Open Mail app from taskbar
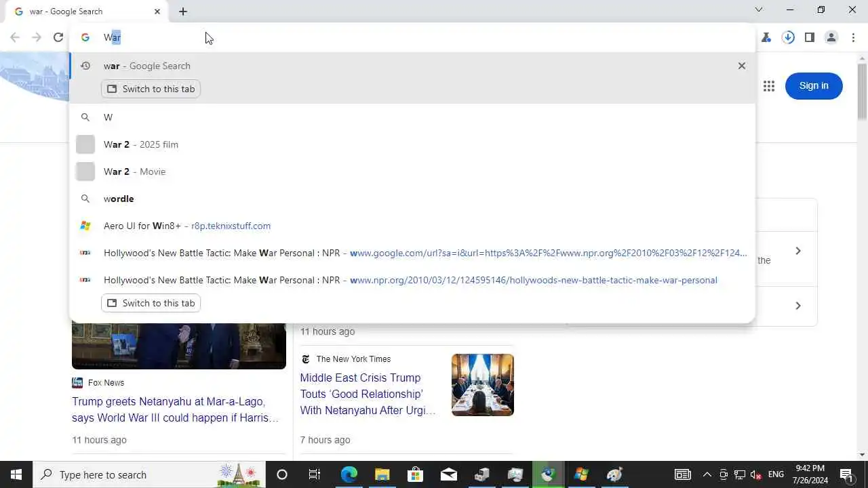 pyautogui.click(x=449, y=474)
